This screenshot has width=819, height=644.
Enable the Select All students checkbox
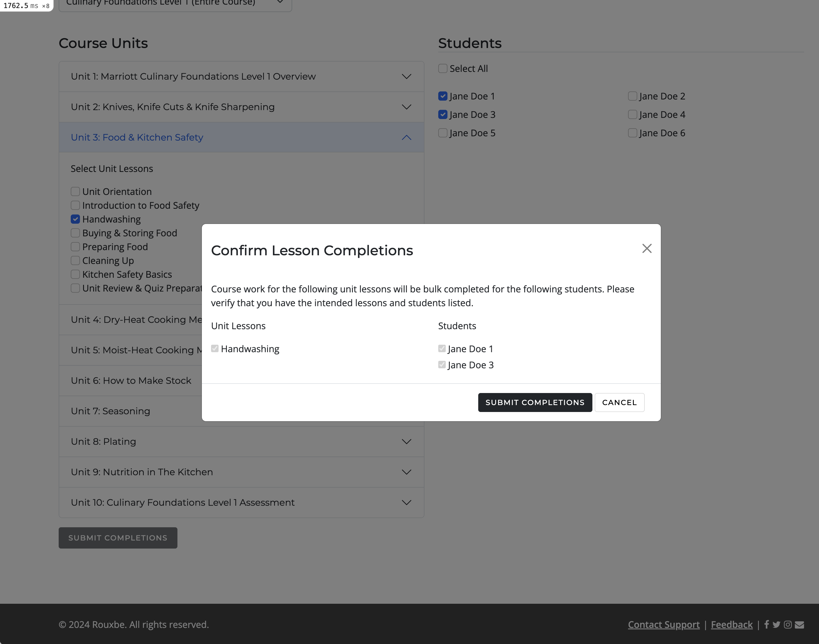(x=443, y=69)
